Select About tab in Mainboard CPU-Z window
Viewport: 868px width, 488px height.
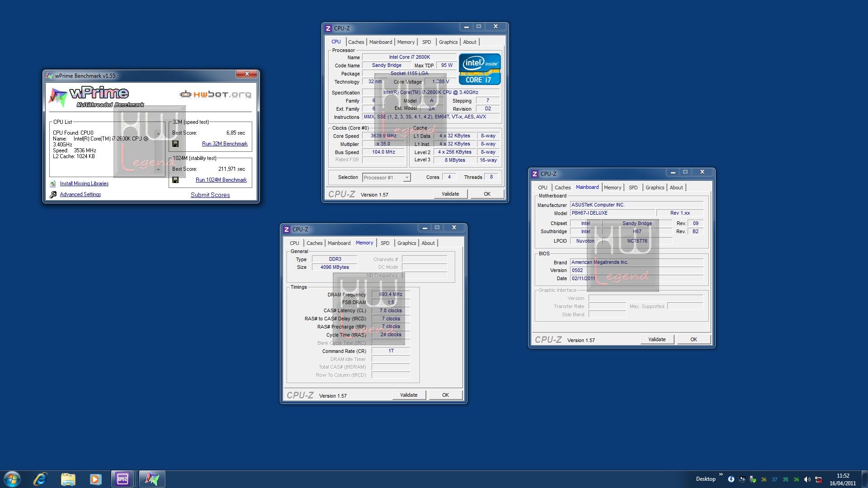pos(676,188)
